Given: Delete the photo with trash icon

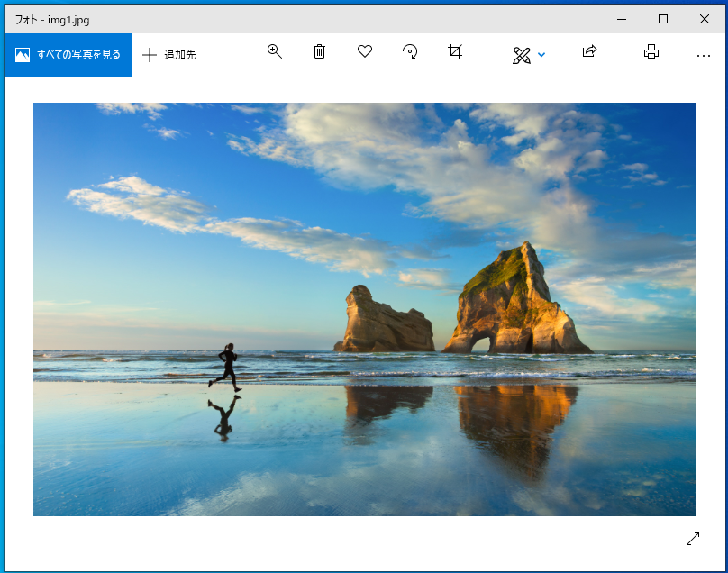Looking at the screenshot, I should (319, 51).
